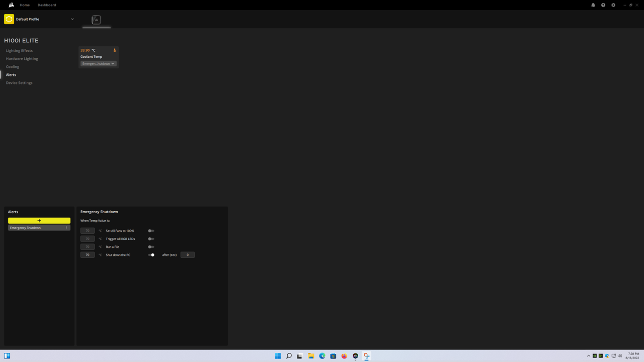Click the Run a File temperature field

click(88, 247)
